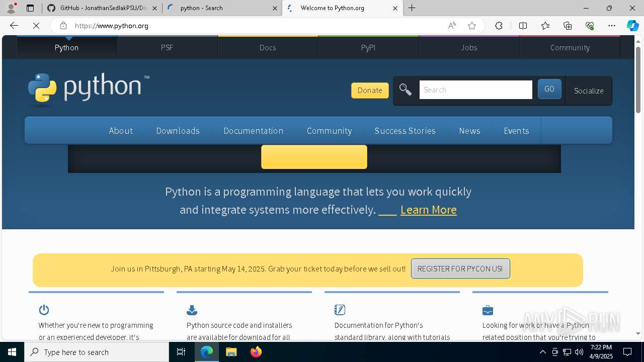The width and height of the screenshot is (644, 362).
Task: Open the News menu
Action: pos(469,131)
